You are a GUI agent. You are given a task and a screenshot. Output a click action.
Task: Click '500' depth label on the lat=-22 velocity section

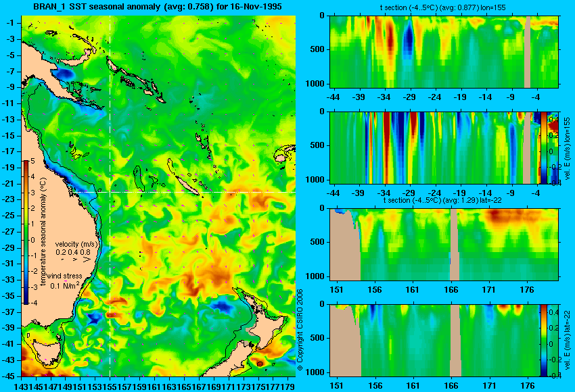click(x=317, y=338)
